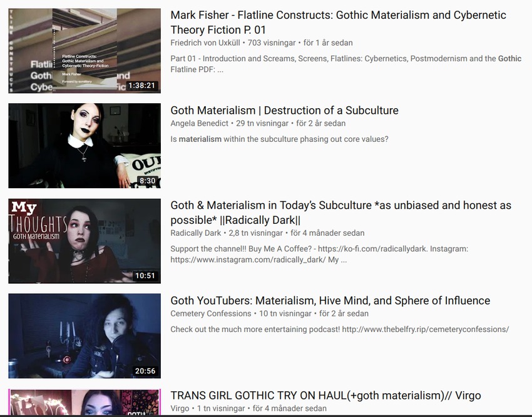
Task: Open Mark Fisher Flatline Constructs video thumbnail
Action: click(84, 51)
